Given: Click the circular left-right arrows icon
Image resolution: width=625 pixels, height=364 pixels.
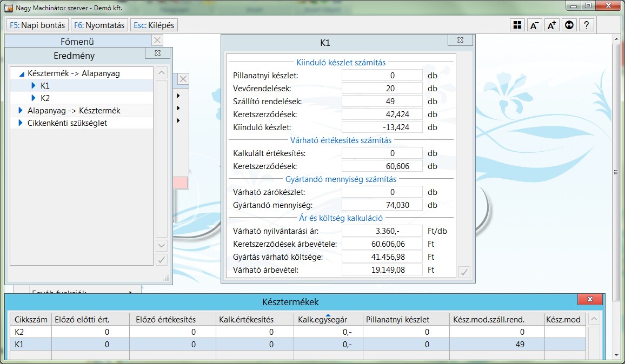Looking at the screenshot, I should click(x=569, y=25).
